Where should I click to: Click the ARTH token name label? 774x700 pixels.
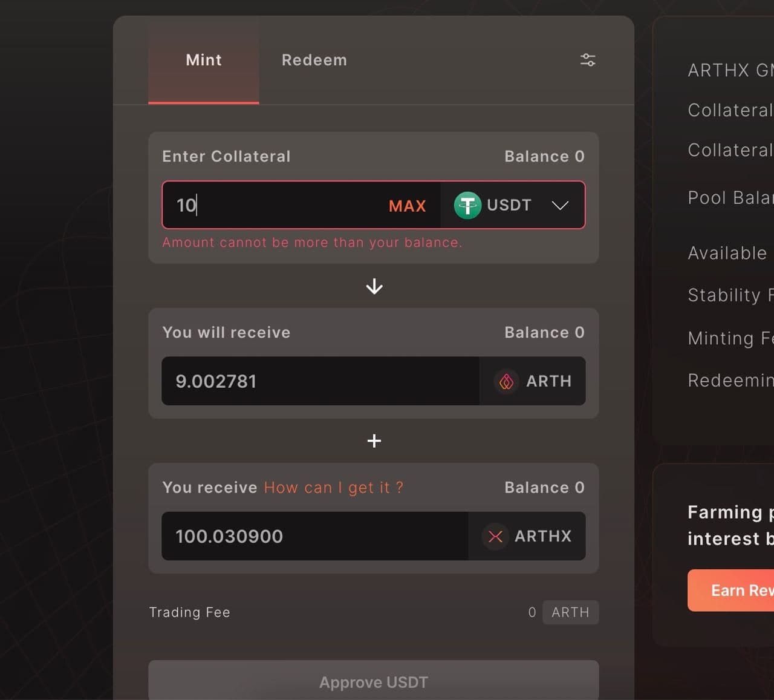tap(549, 381)
